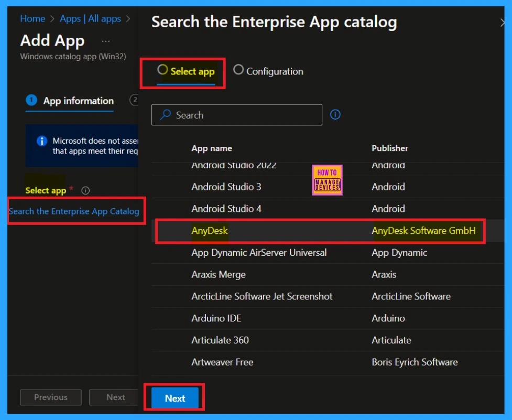This screenshot has width=512, height=420.
Task: Click the info icon beside the search box
Action: (x=335, y=115)
